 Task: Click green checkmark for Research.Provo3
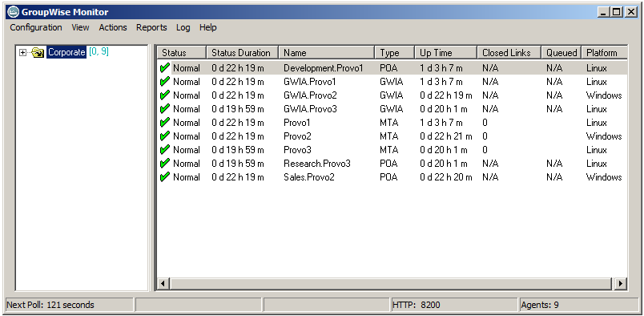[x=165, y=164]
